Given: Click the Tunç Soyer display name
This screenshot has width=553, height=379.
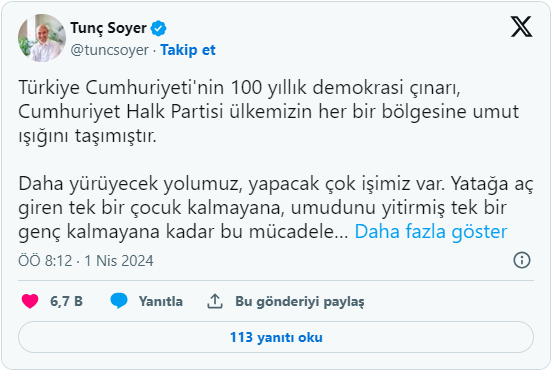Looking at the screenshot, I should click(x=109, y=28).
